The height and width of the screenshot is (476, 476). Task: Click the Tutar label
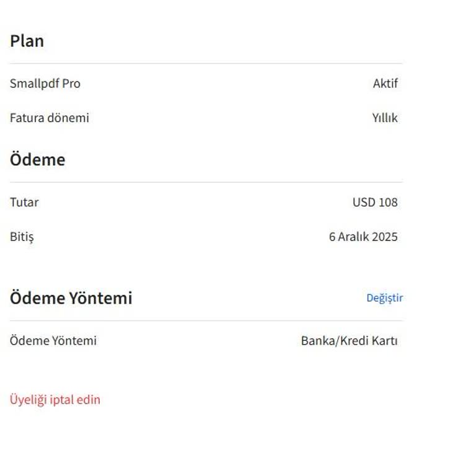click(24, 202)
